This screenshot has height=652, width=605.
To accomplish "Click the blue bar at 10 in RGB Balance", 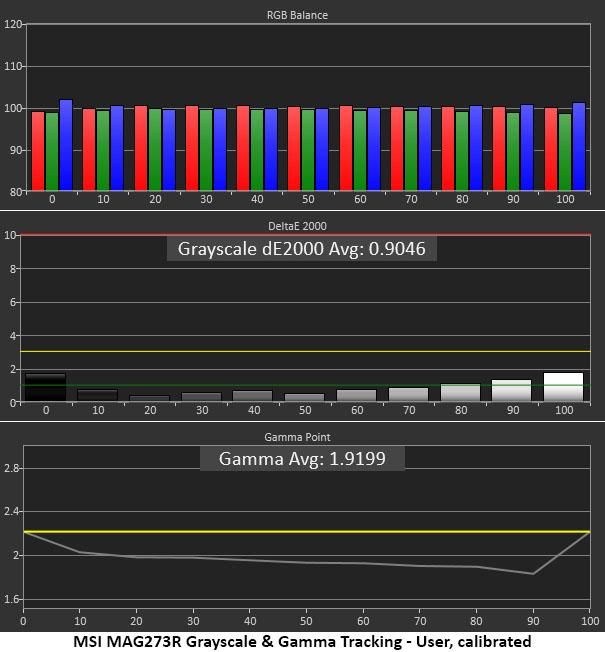I will [x=117, y=148].
